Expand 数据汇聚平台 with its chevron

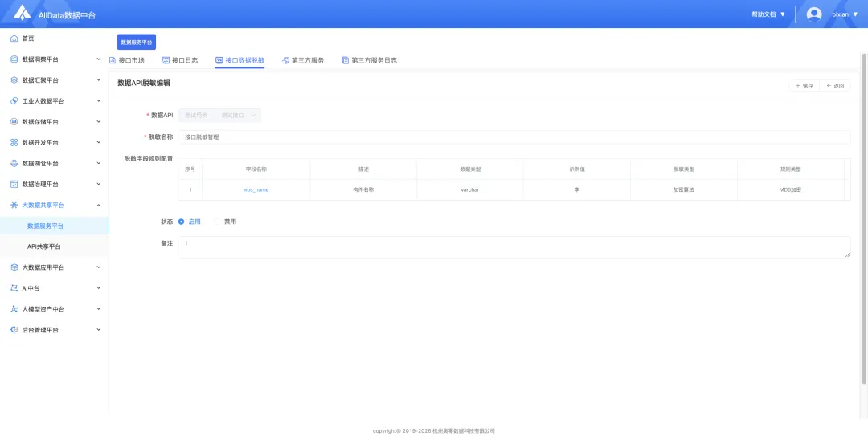pyautogui.click(x=99, y=80)
